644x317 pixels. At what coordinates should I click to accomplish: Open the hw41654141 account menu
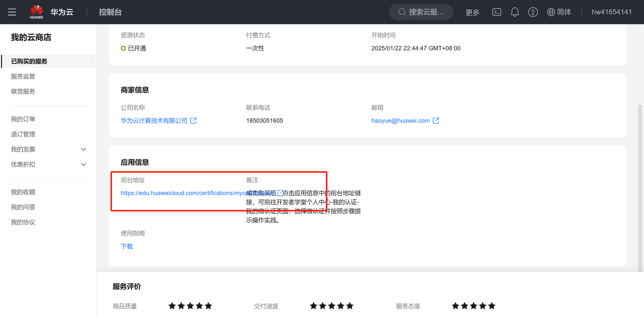pyautogui.click(x=612, y=12)
